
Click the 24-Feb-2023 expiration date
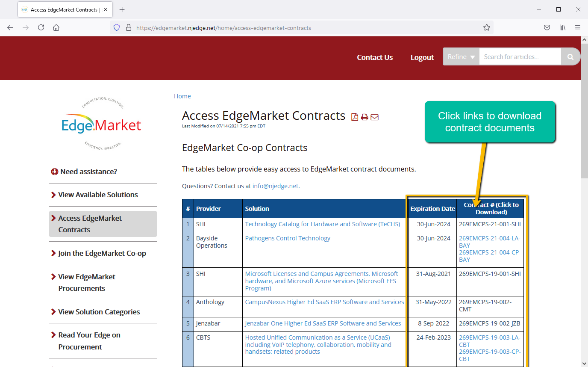click(433, 337)
